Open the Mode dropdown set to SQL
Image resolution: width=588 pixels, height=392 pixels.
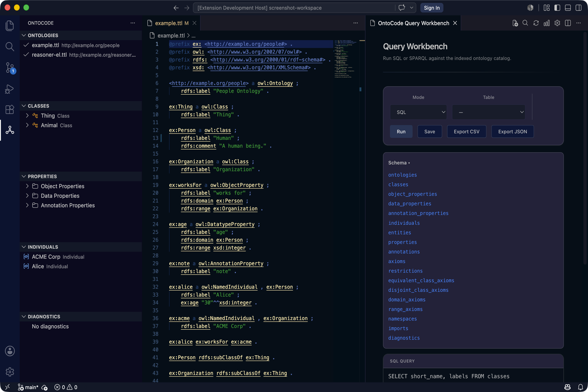pyautogui.click(x=418, y=112)
